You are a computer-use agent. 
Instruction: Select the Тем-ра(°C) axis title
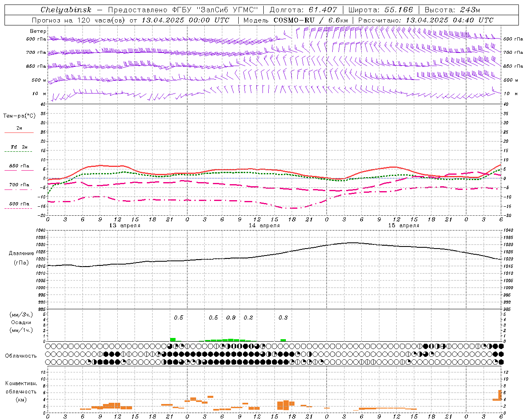[19, 116]
